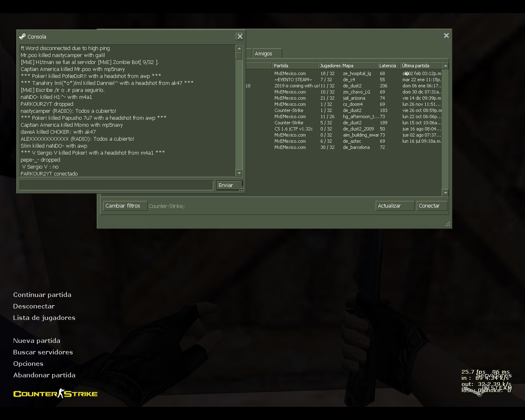Open Opciones menu entry

(28, 364)
